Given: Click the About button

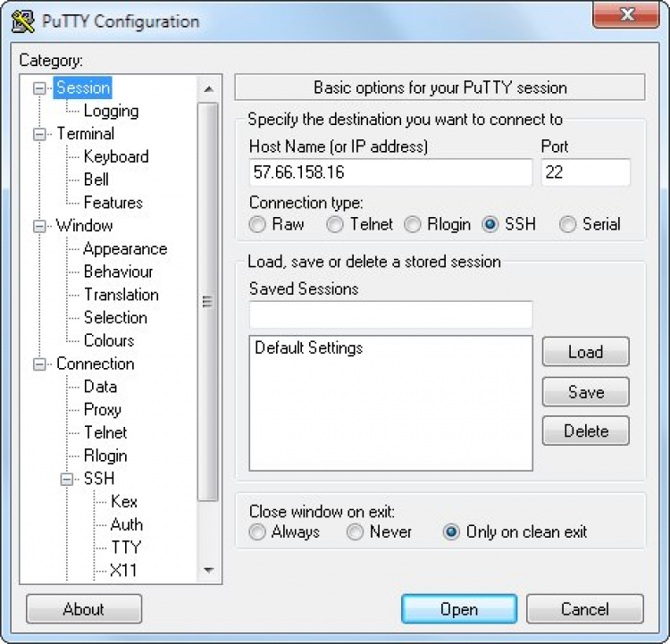Looking at the screenshot, I should click(84, 609).
